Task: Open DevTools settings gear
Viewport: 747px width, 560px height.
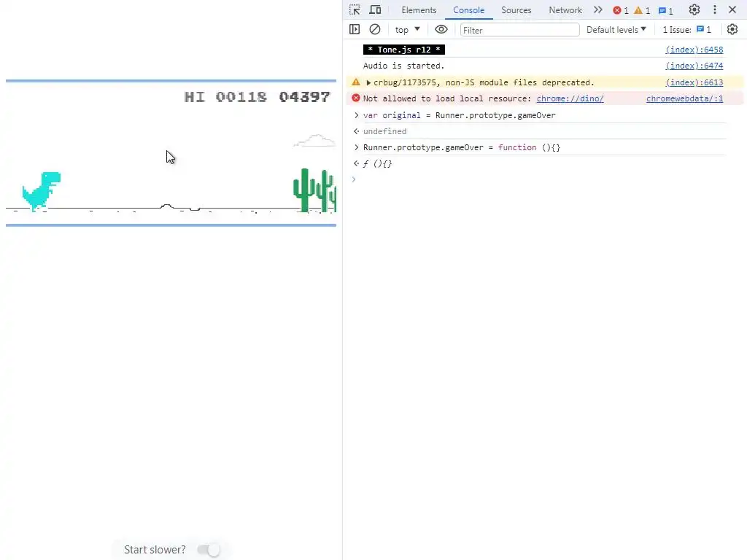Action: click(x=694, y=9)
